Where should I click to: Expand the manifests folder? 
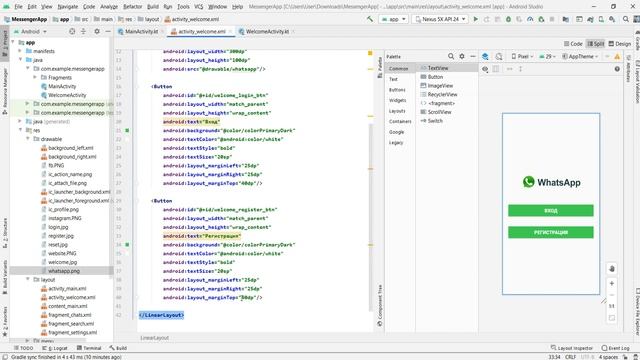click(20, 51)
